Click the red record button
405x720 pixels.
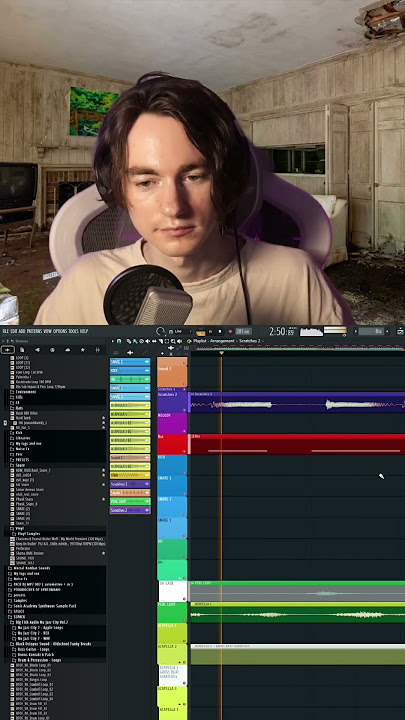tap(230, 332)
